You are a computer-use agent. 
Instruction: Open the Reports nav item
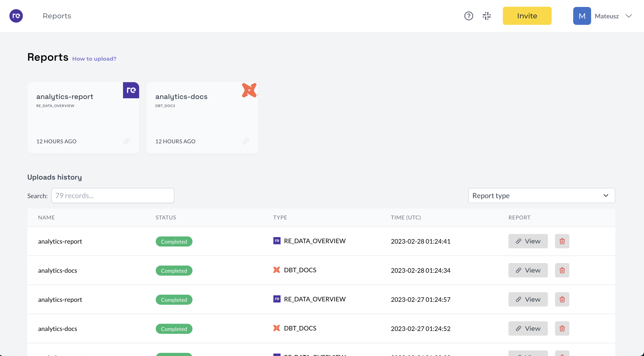coord(57,16)
